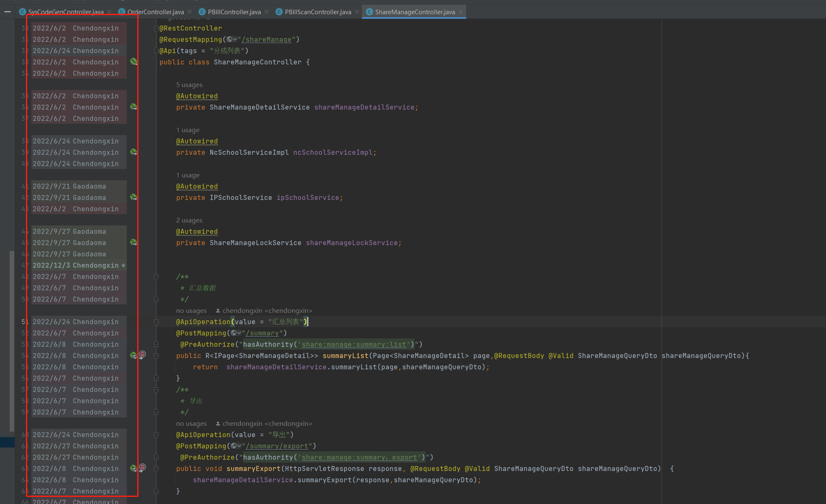Click blame annotation 2022/6/27 Chendongxin on line 61
Image resolution: width=826 pixels, height=504 pixels.
[79, 446]
